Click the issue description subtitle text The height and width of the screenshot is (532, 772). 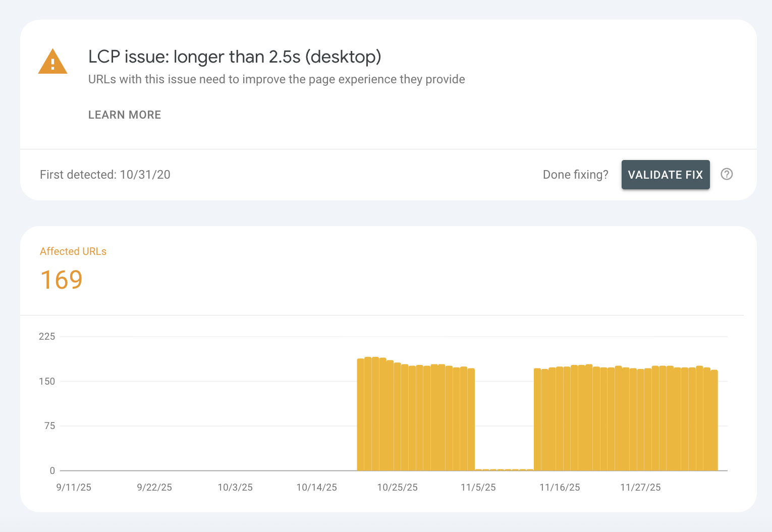tap(277, 79)
